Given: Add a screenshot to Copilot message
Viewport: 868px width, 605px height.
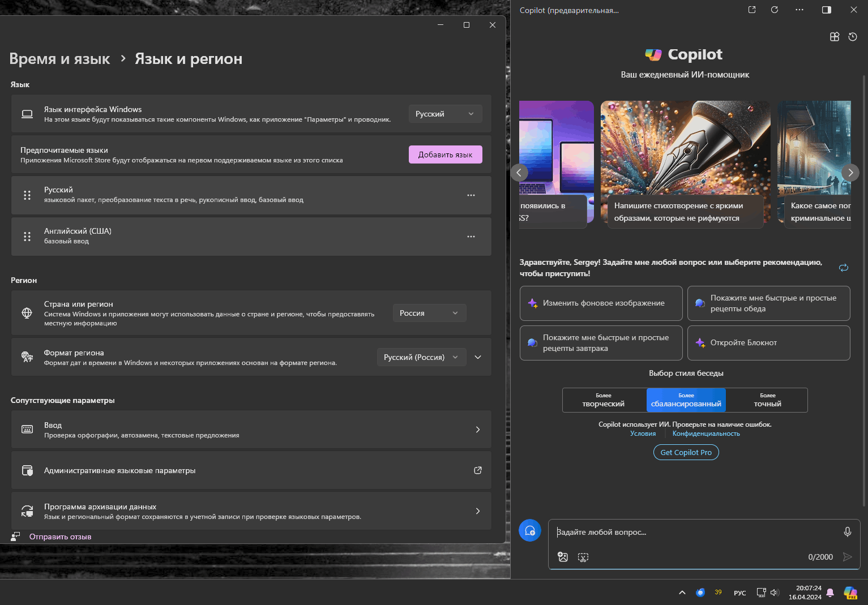Looking at the screenshot, I should coord(583,557).
